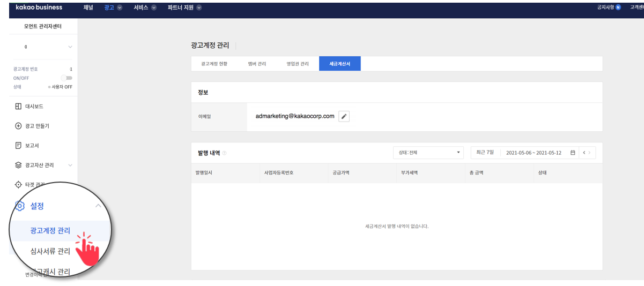The height and width of the screenshot is (286, 644).
Task: Go to previous date range arrow
Action: [x=584, y=153]
